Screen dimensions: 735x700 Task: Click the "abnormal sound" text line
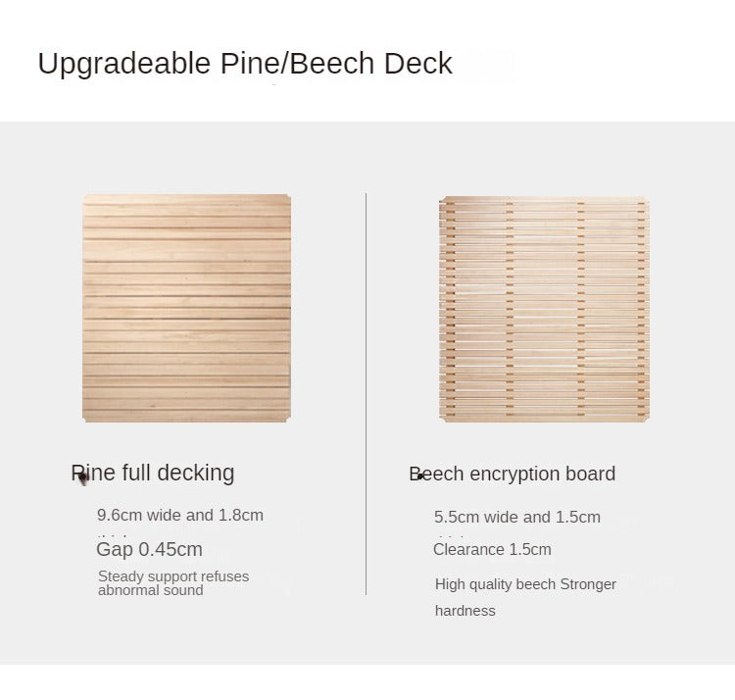151,590
